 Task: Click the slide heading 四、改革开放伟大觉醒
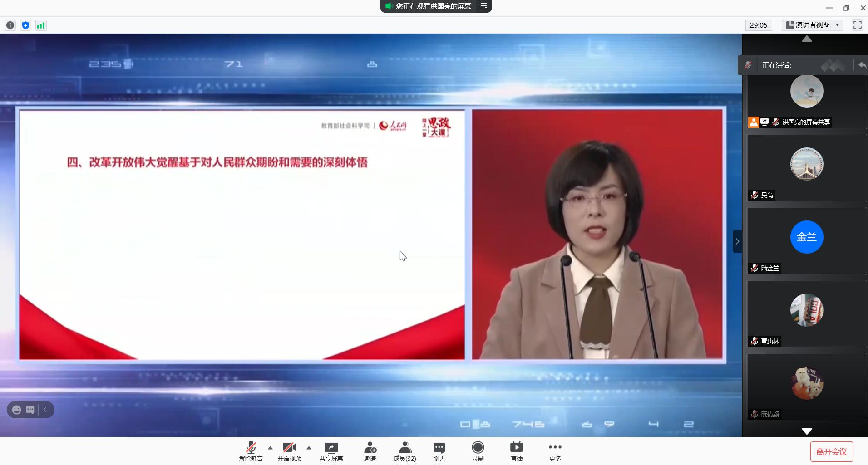(x=217, y=162)
